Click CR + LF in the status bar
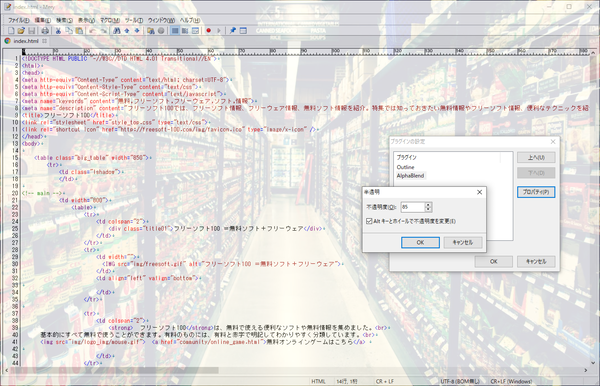 pyautogui.click(x=385, y=381)
